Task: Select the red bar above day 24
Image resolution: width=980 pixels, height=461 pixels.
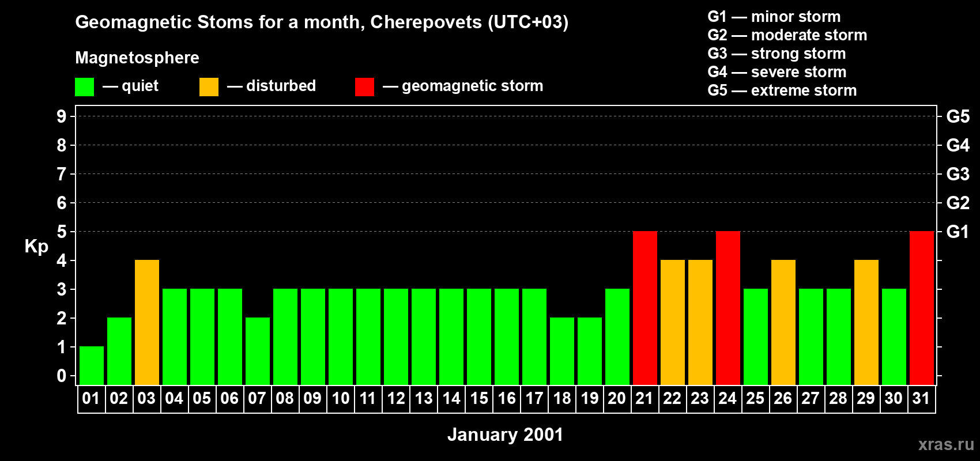Action: click(x=728, y=308)
